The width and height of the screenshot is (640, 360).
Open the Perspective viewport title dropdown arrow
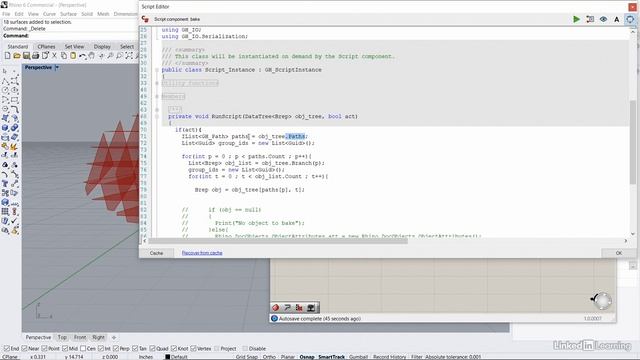57,67
